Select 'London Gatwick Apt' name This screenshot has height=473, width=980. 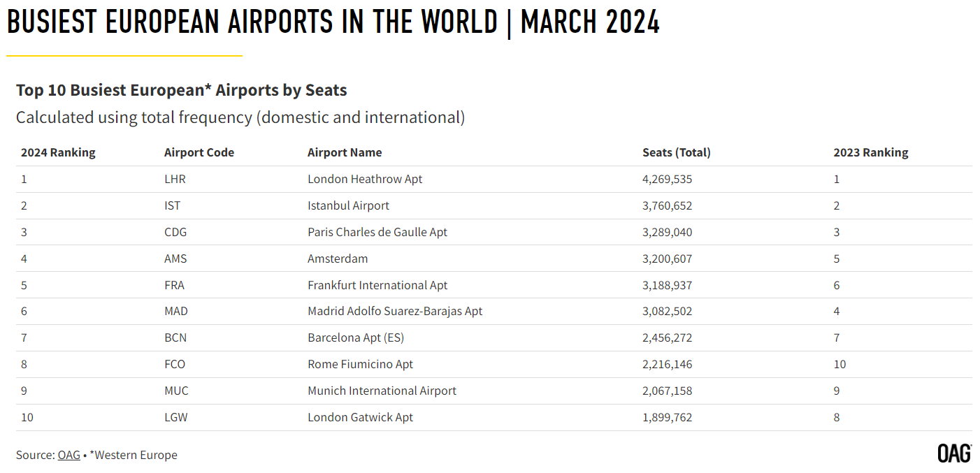click(360, 417)
